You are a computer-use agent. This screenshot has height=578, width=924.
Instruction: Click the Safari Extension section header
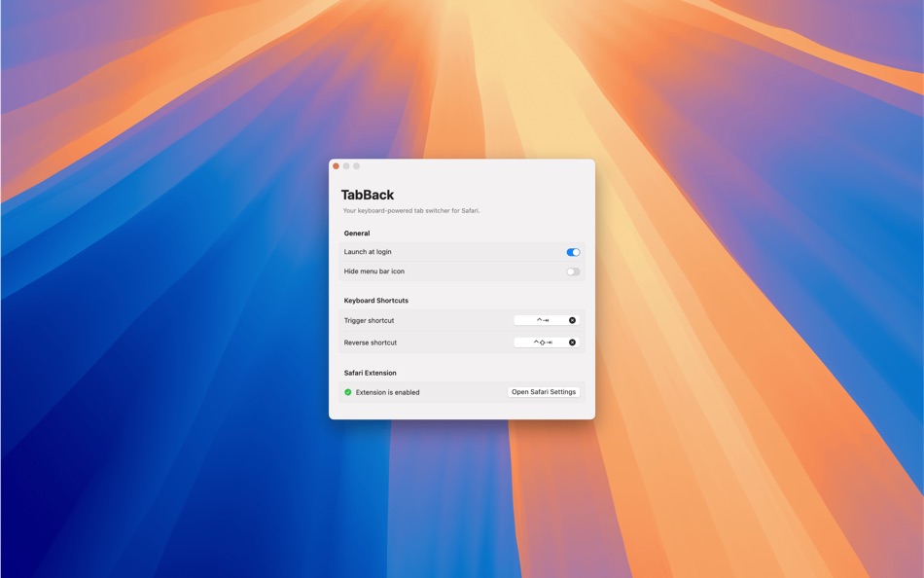pyautogui.click(x=370, y=374)
